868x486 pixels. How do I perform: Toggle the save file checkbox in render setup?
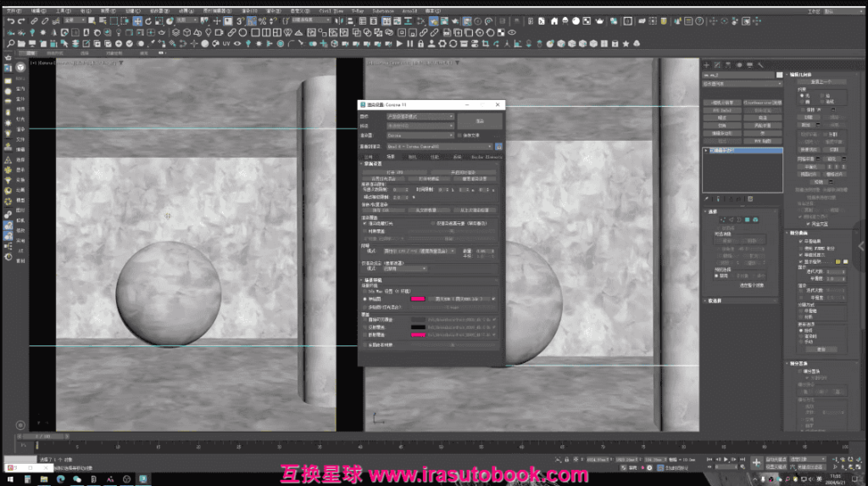point(459,135)
